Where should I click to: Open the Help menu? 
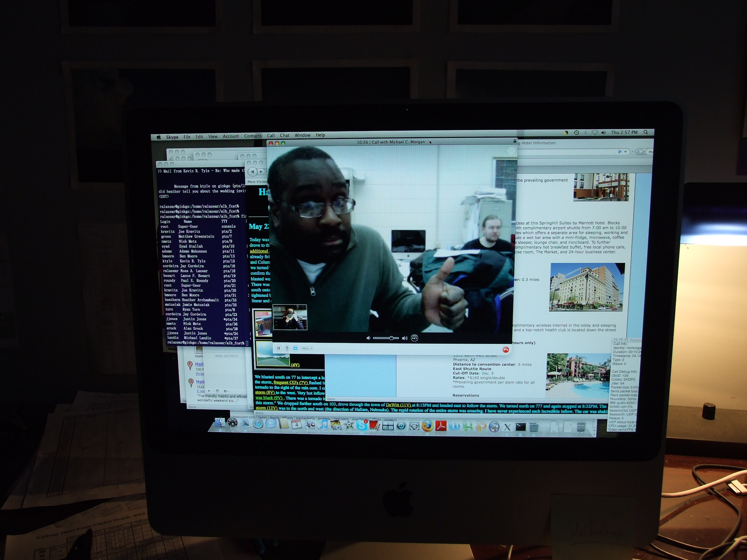[320, 135]
